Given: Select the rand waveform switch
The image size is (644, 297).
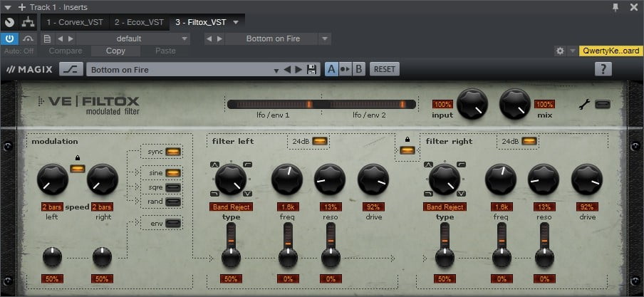Looking at the screenshot, I should click(173, 202).
